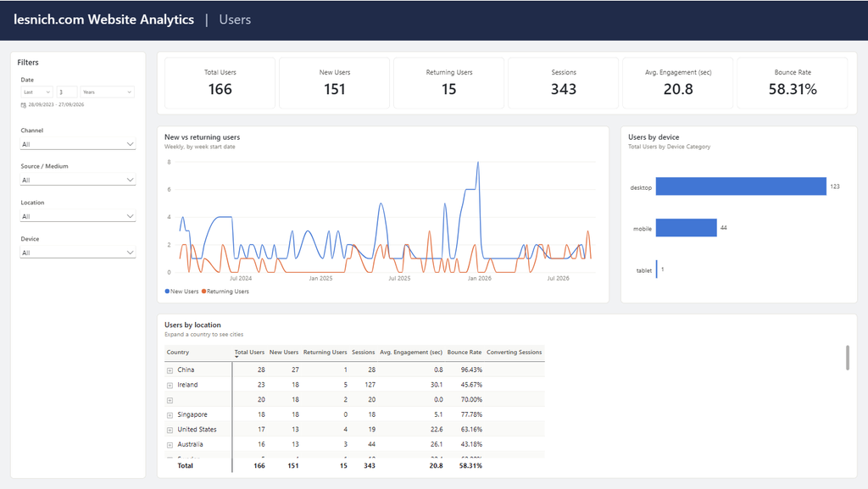The width and height of the screenshot is (868, 489).
Task: Expand the Ireland country row
Action: 170,386
